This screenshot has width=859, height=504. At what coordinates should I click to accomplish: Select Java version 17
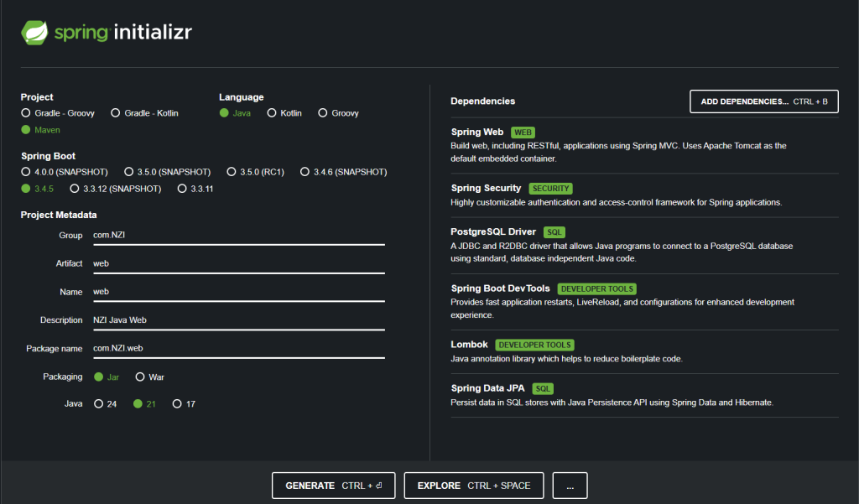[x=184, y=403]
